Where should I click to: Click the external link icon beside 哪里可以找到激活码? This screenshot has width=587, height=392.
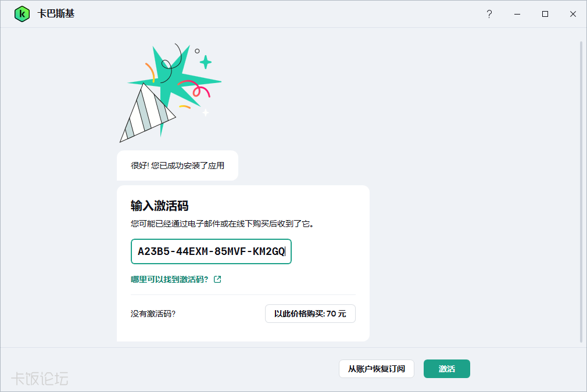click(x=217, y=279)
